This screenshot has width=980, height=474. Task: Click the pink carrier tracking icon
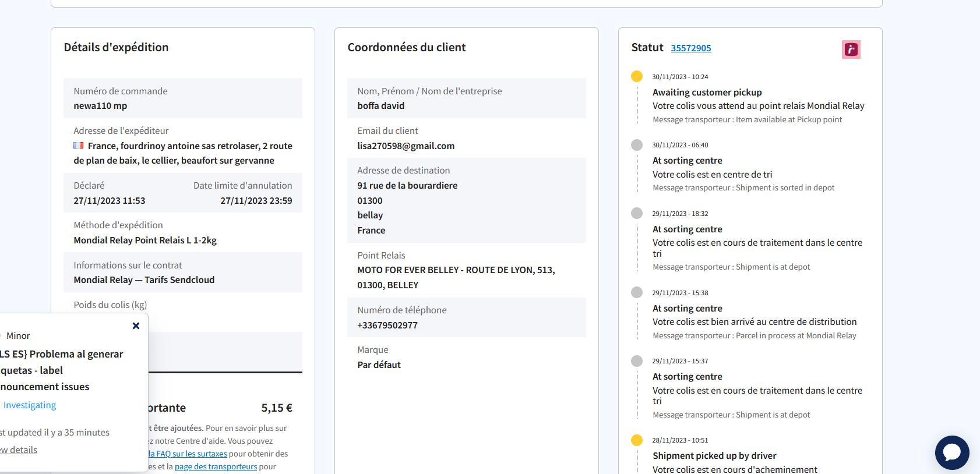click(851, 49)
